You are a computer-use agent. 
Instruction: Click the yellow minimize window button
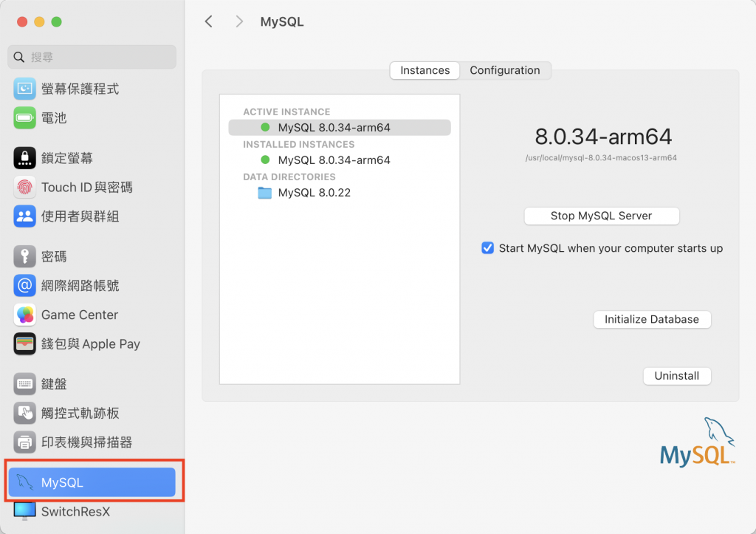coord(40,21)
